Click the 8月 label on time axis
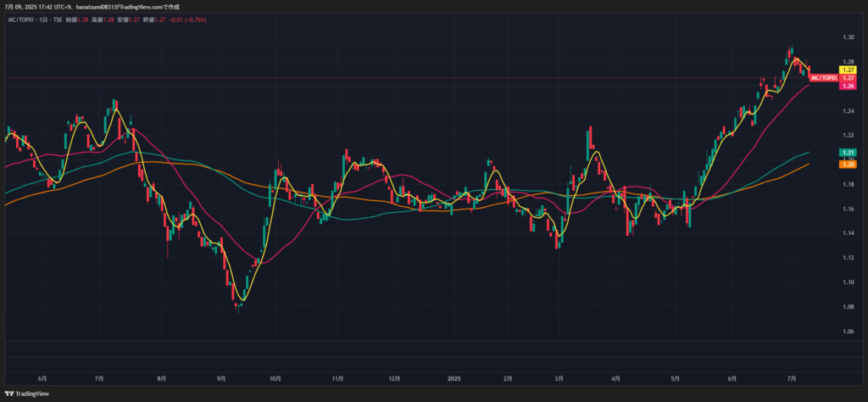Viewport: 868px width, 402px height. pyautogui.click(x=162, y=379)
